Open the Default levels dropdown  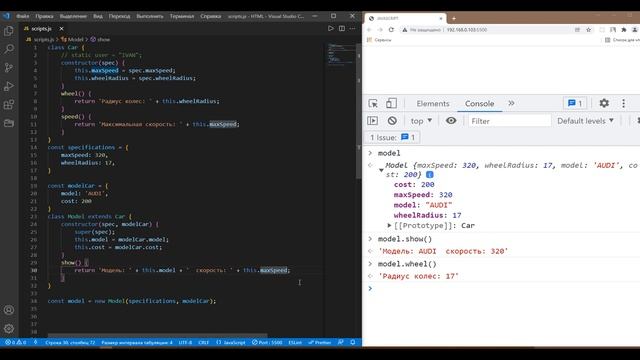(585, 121)
